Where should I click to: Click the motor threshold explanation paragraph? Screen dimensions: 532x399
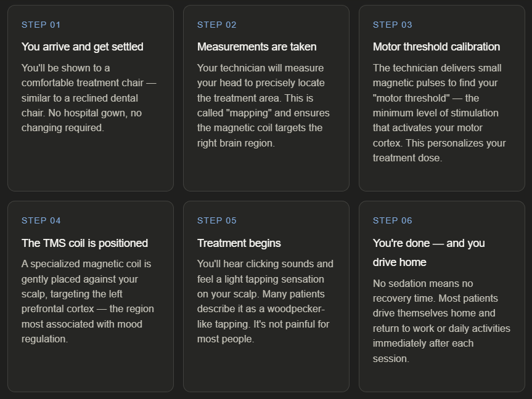click(x=439, y=113)
